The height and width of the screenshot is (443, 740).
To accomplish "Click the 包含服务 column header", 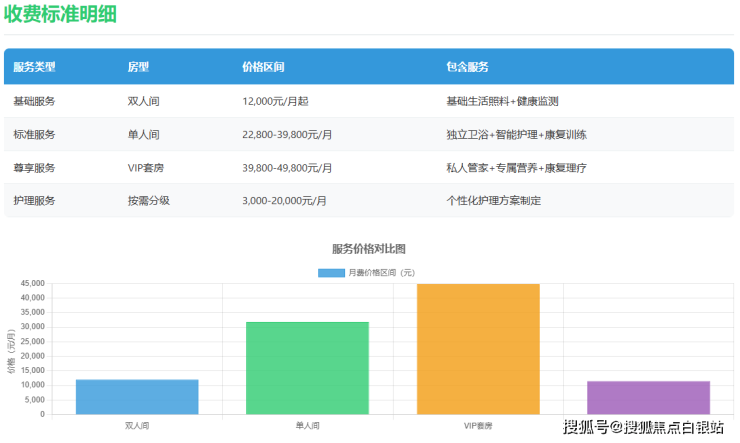I will click(467, 67).
